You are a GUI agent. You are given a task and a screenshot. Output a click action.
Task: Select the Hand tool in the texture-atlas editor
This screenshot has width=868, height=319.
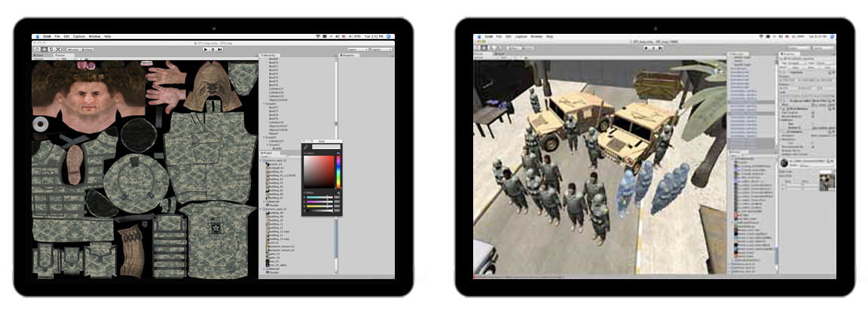[35, 50]
